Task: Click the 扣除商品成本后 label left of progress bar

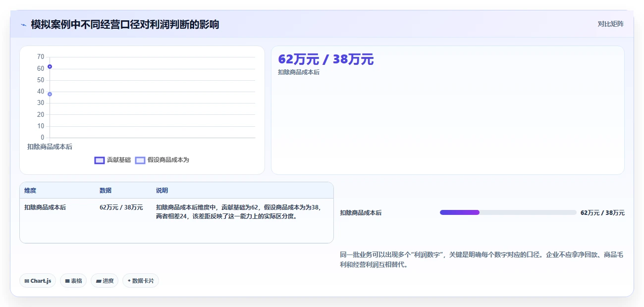Action: pos(361,212)
